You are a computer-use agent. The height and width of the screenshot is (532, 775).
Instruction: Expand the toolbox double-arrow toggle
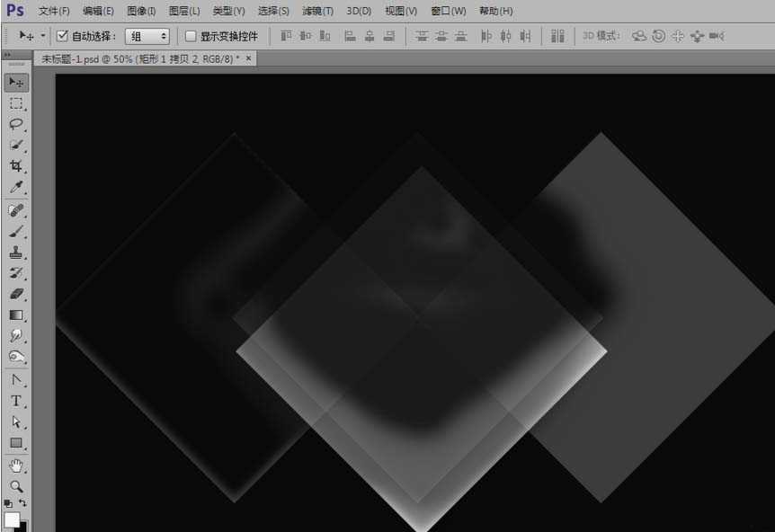7,54
